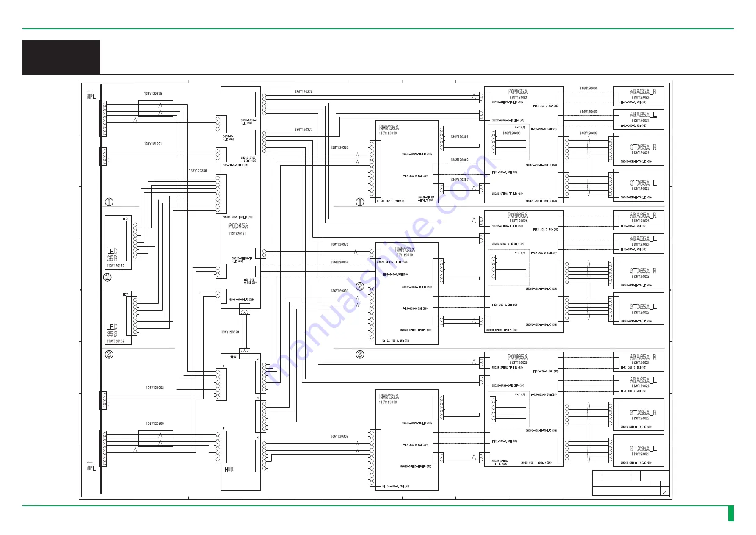Select RMV65A label beside cable 136Y120391
The height and width of the screenshot is (535, 756).
(389, 128)
